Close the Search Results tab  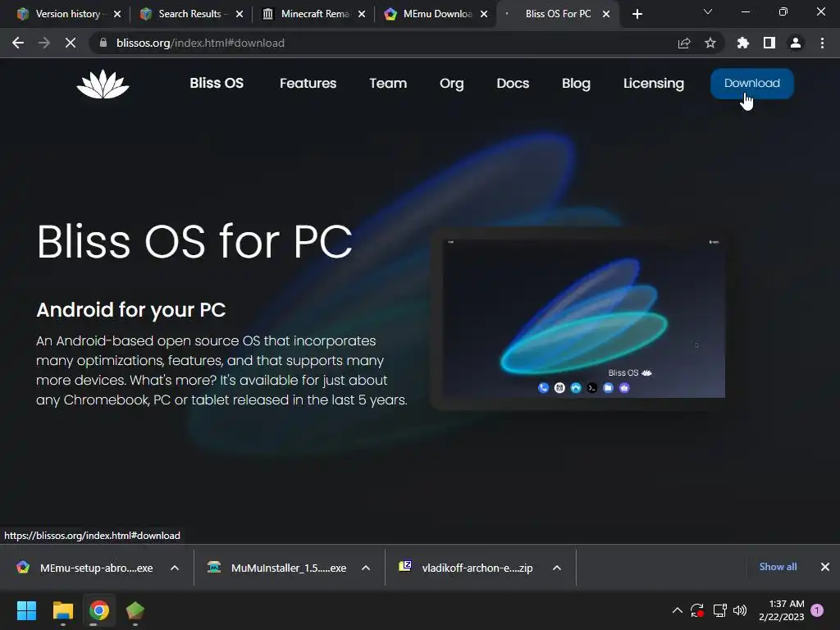(240, 14)
